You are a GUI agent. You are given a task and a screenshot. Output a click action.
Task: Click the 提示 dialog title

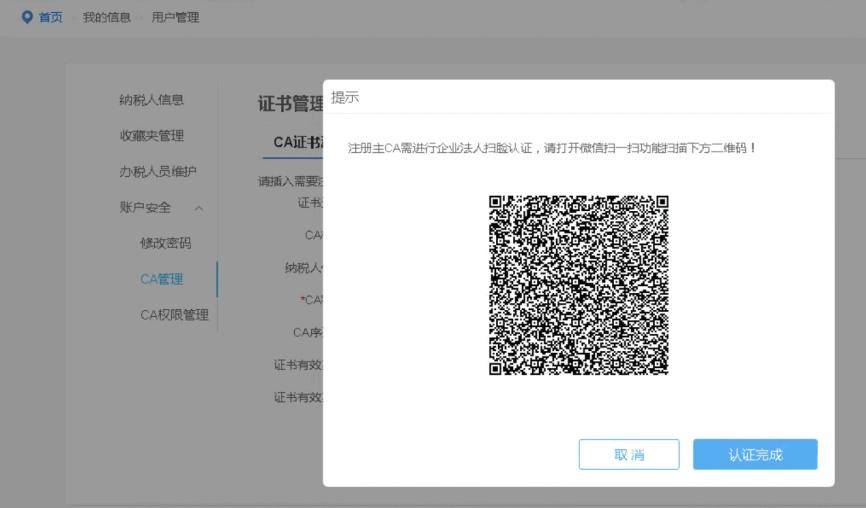pos(345,97)
